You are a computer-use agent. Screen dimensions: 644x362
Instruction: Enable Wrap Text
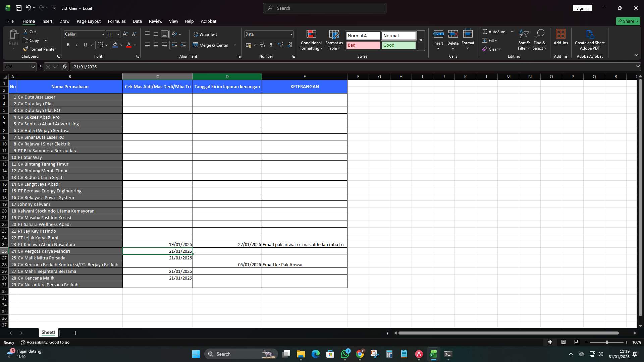pyautogui.click(x=206, y=34)
